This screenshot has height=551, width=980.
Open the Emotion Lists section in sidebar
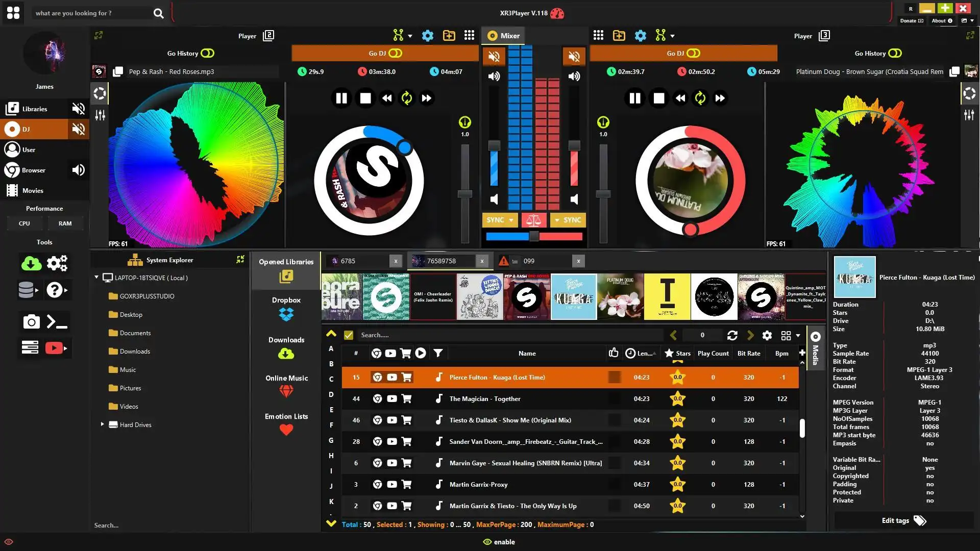coord(286,423)
